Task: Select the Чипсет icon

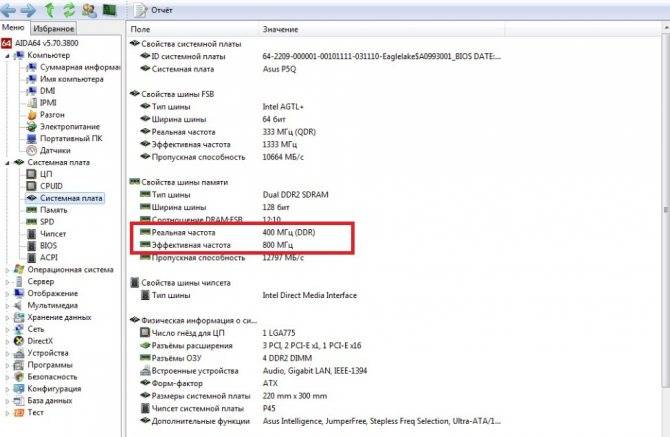Action: tap(31, 234)
